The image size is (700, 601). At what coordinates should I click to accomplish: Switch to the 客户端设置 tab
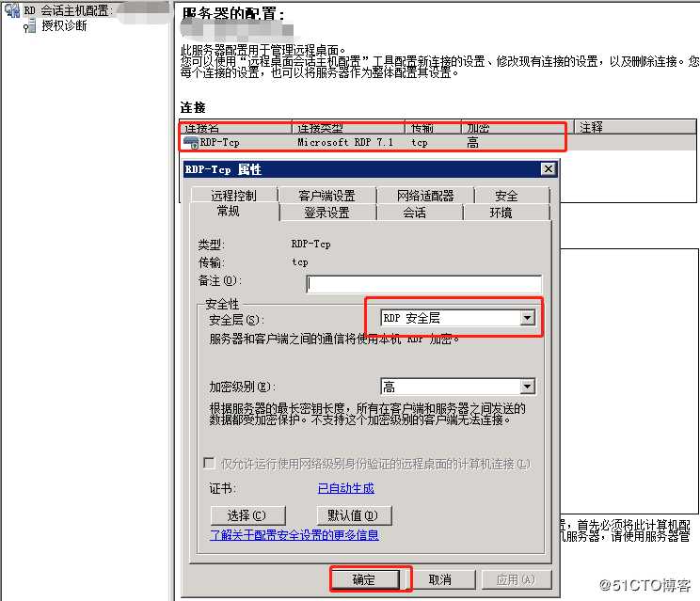[x=326, y=196]
